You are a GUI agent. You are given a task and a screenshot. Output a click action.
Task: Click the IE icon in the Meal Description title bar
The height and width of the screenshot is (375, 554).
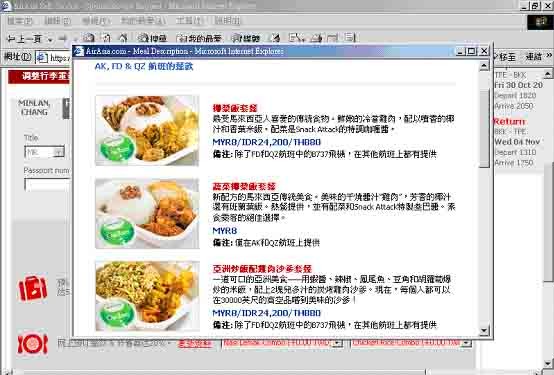[79, 51]
